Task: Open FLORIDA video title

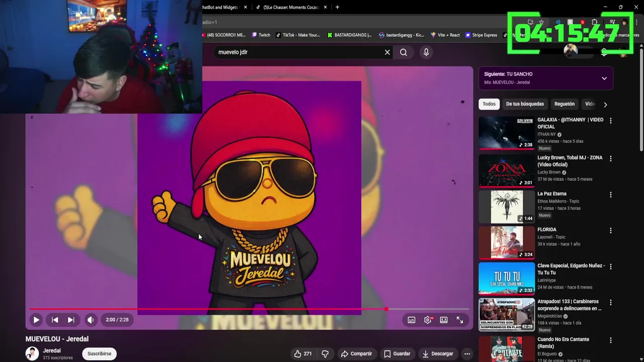Action: [x=547, y=230]
